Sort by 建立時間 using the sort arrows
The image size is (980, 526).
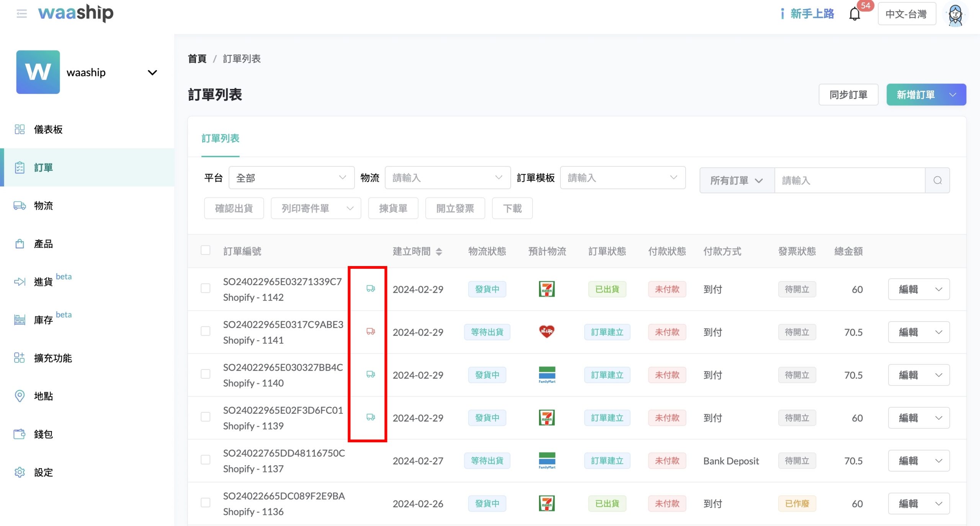click(x=439, y=252)
